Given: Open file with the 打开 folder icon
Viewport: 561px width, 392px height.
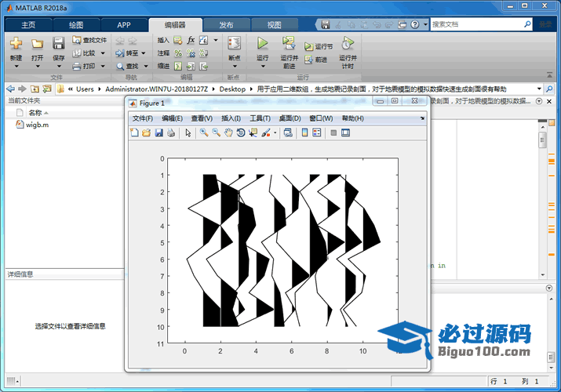Looking at the screenshot, I should [x=37, y=44].
